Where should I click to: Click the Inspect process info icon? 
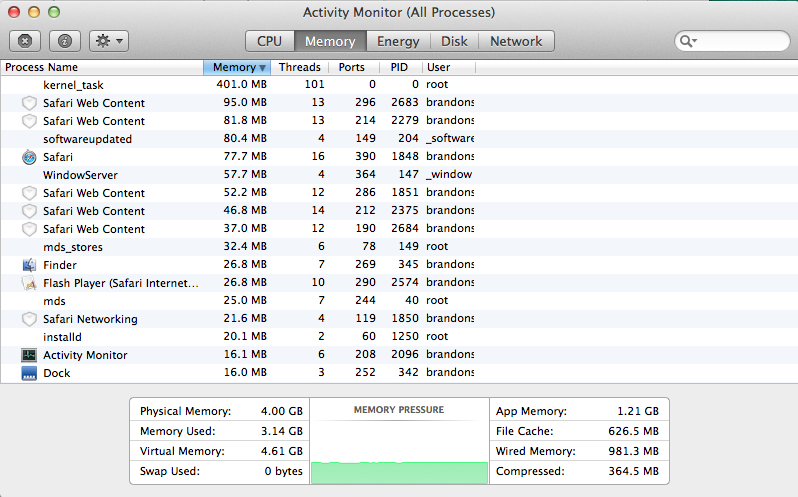[65, 41]
